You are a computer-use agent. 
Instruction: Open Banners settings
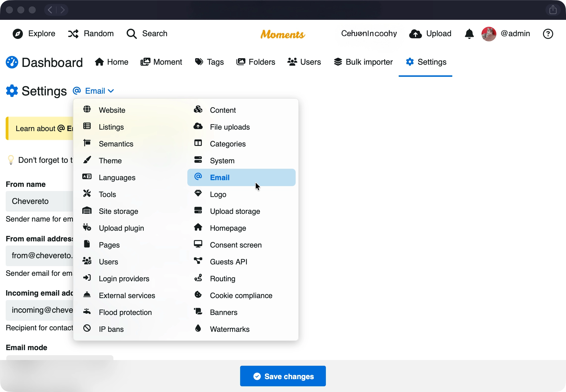(x=224, y=312)
